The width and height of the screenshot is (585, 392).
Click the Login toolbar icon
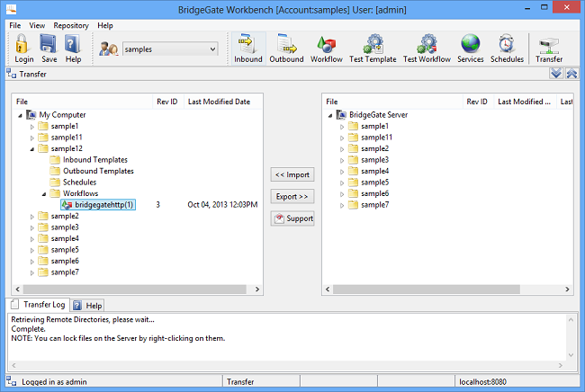[23, 49]
